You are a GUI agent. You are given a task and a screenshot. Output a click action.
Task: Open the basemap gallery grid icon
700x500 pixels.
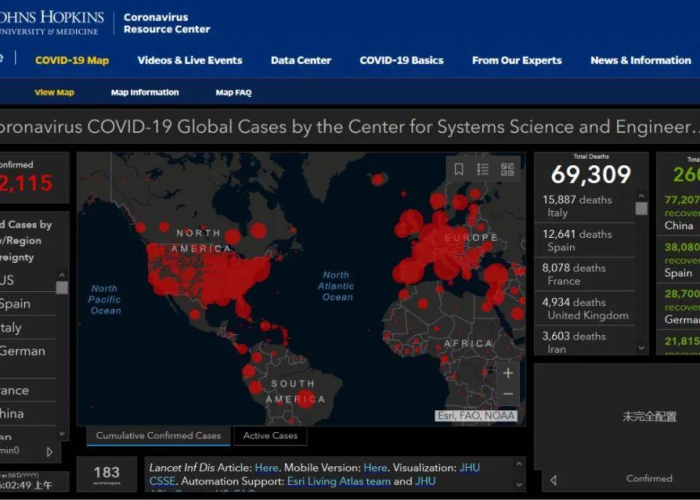tap(507, 169)
